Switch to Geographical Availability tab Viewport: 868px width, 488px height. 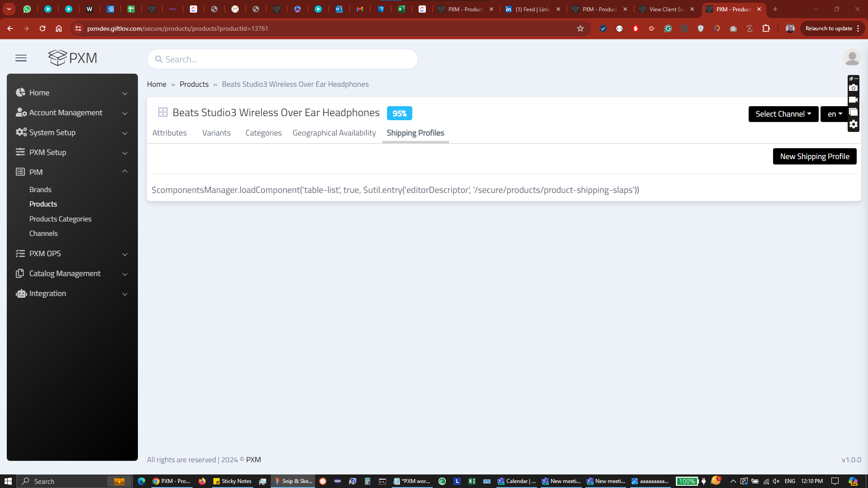click(x=334, y=133)
